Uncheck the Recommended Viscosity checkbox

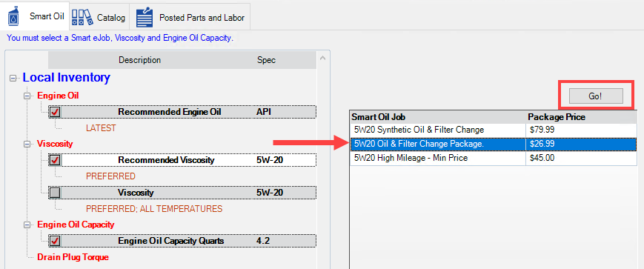(55, 160)
